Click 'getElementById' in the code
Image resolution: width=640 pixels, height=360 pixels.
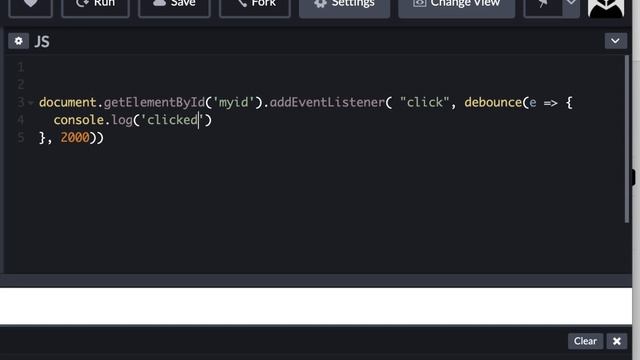154,102
